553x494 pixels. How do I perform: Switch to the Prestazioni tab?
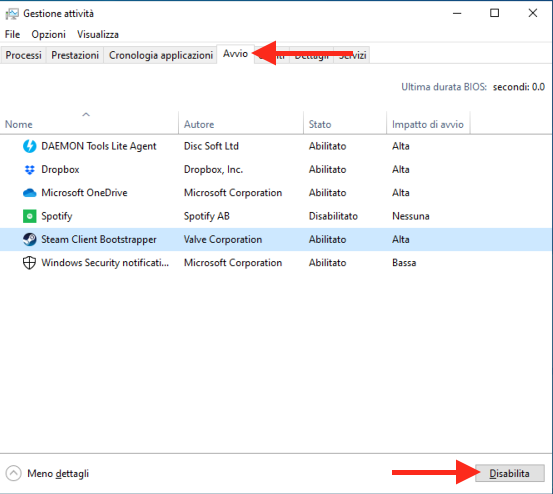75,55
